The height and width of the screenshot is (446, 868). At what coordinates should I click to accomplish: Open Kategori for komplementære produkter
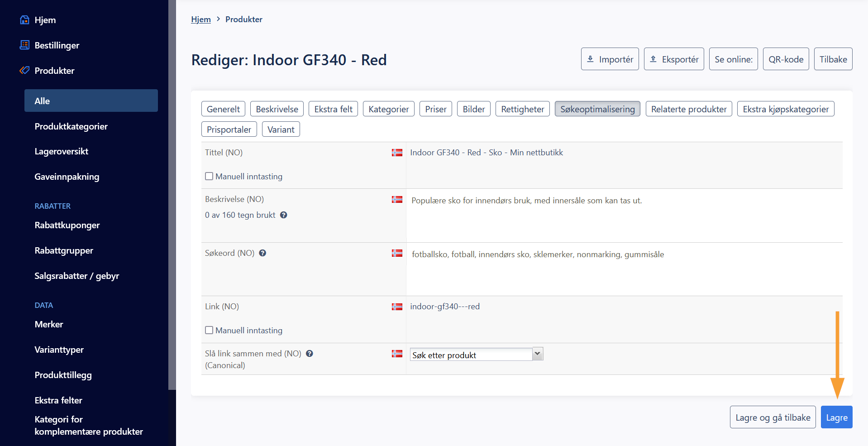tap(89, 426)
